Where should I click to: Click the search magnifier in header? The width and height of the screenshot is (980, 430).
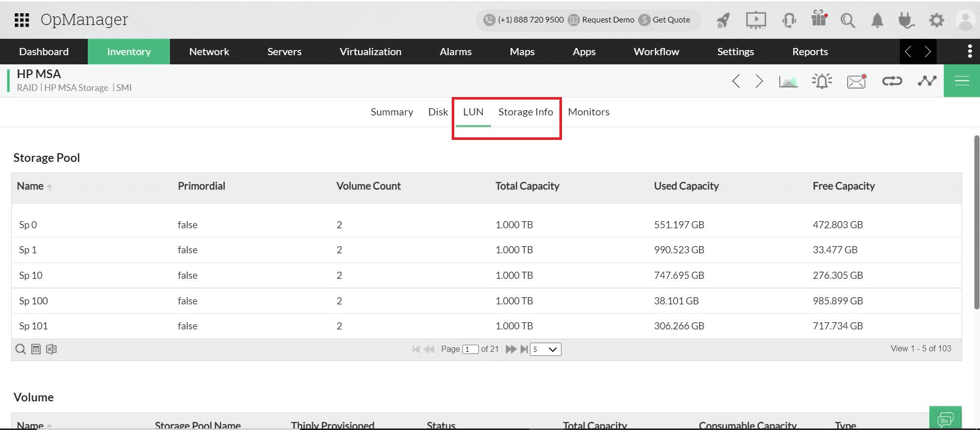(x=848, y=20)
